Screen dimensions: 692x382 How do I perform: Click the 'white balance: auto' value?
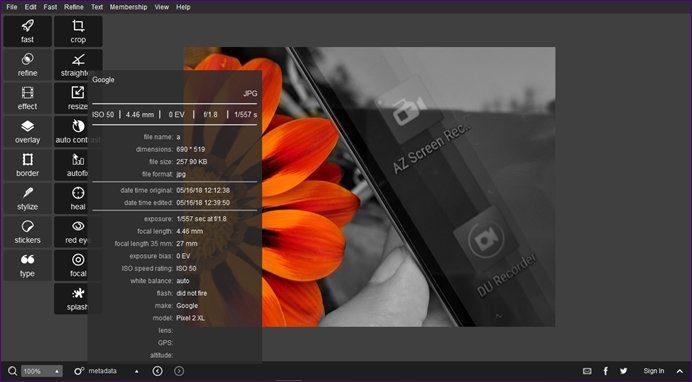coord(183,281)
